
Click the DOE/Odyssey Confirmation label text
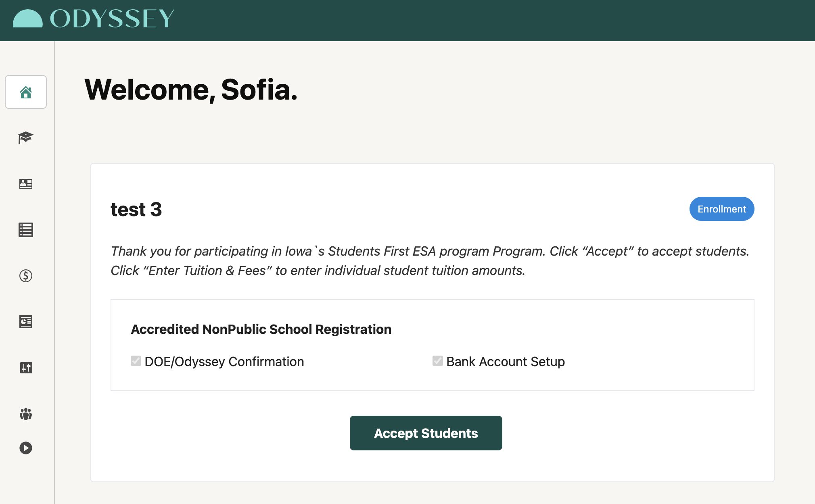click(x=224, y=362)
